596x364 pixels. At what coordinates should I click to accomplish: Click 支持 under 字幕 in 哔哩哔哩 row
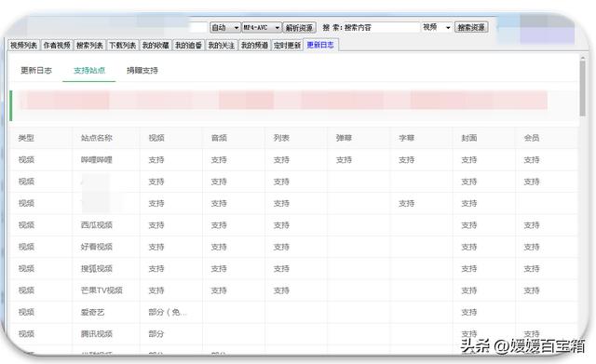click(x=406, y=160)
